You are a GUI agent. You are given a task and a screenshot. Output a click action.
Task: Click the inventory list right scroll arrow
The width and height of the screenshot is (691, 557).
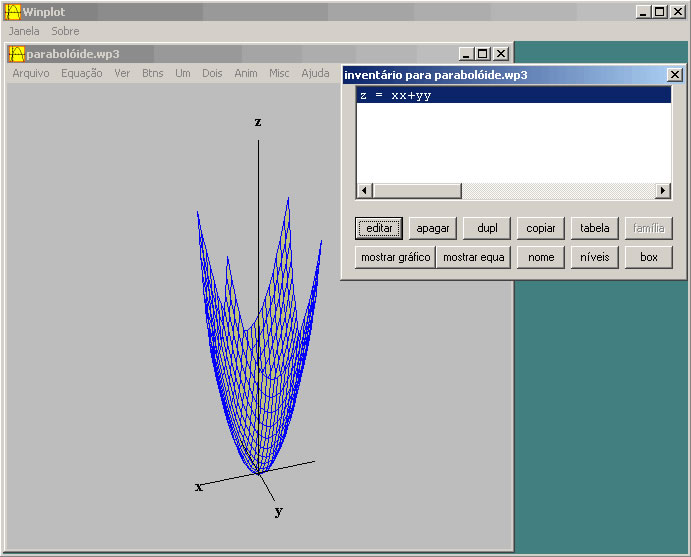pos(663,191)
